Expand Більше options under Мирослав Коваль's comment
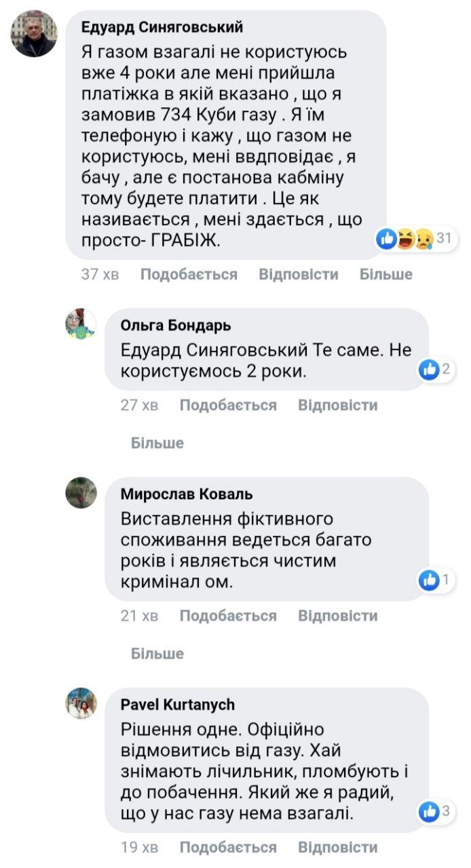Image resolution: width=471 pixels, height=868 pixels. coord(157,654)
